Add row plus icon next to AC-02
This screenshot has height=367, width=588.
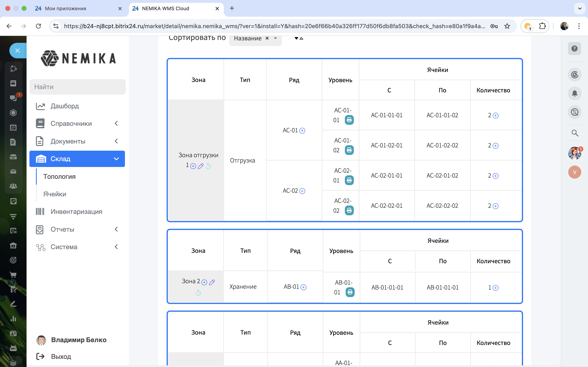[302, 191]
